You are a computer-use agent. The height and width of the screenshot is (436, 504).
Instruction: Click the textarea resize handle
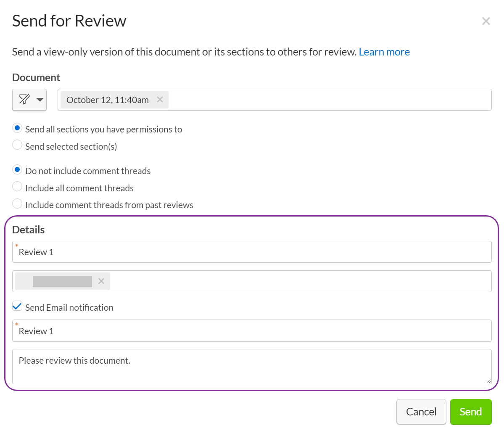(x=489, y=382)
